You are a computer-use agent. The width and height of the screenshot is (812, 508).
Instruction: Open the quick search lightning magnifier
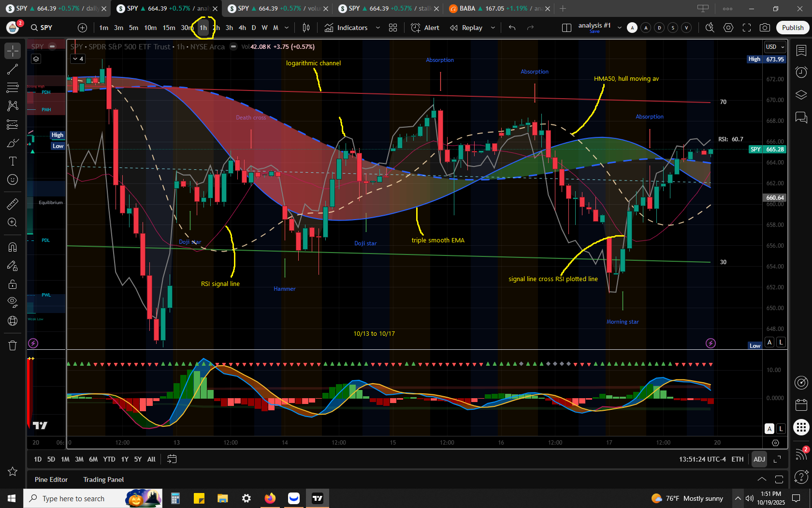point(710,28)
